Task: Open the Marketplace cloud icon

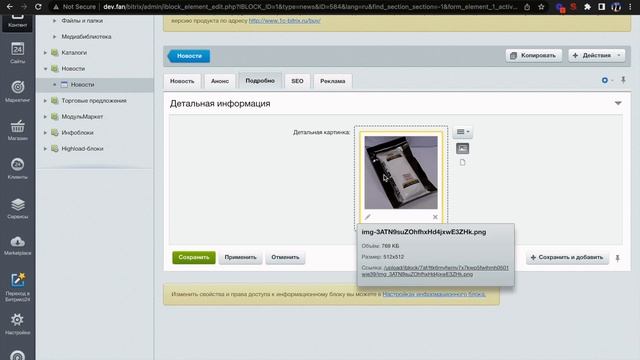Action: (17, 245)
